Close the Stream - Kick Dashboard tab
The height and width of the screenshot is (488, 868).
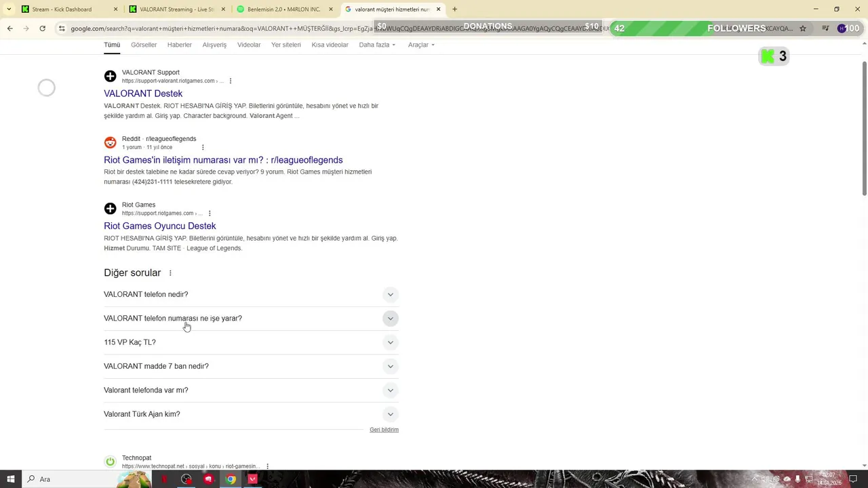point(115,9)
